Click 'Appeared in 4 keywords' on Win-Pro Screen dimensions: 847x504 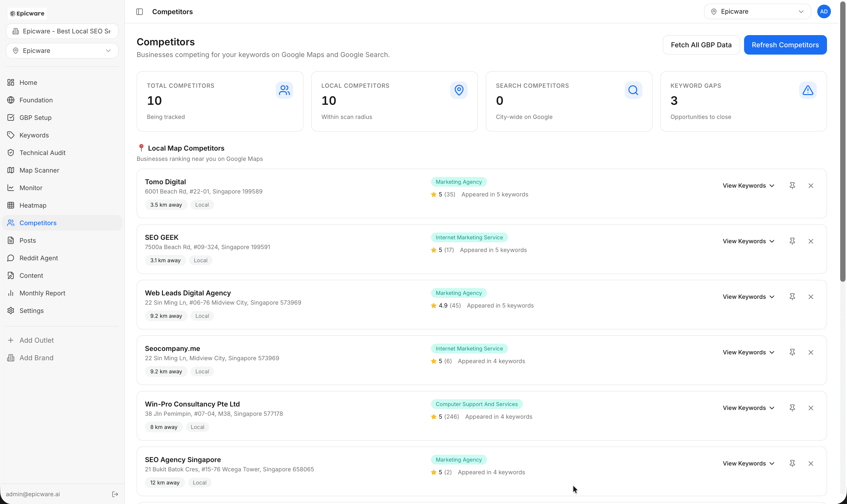[499, 417]
